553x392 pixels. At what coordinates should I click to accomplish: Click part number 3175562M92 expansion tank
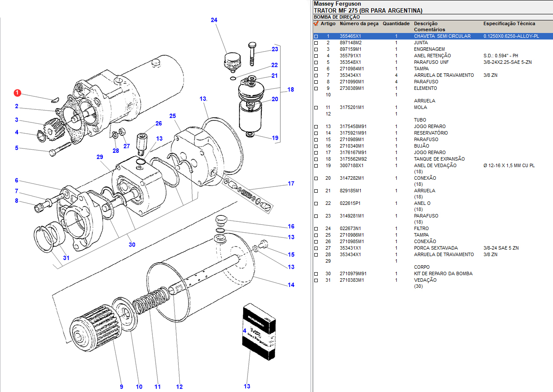[353, 159]
